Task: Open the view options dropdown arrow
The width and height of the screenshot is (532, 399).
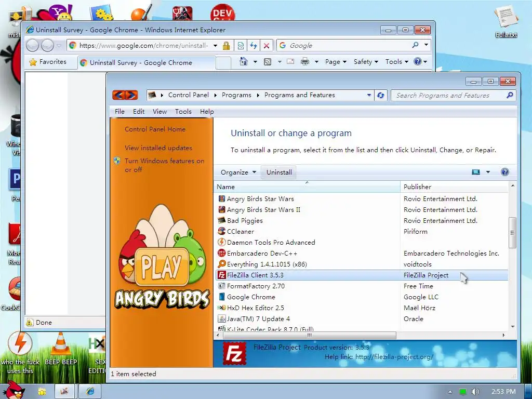Action: click(x=488, y=172)
